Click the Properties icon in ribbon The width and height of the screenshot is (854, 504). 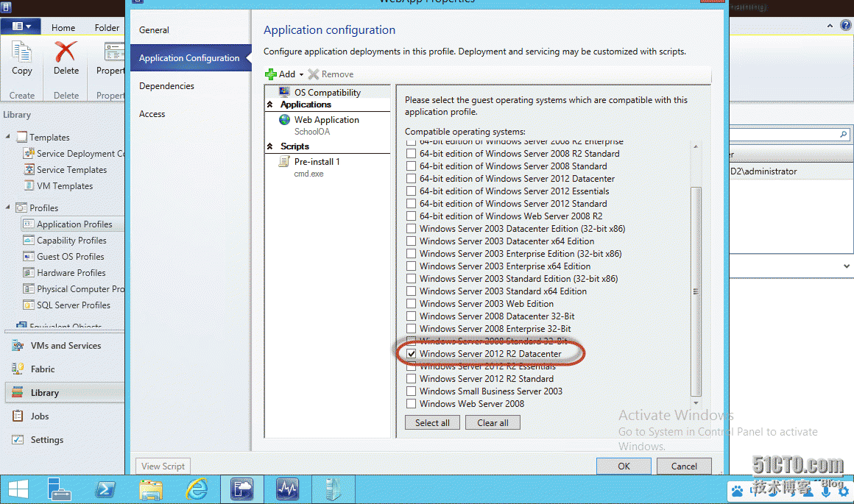click(114, 52)
